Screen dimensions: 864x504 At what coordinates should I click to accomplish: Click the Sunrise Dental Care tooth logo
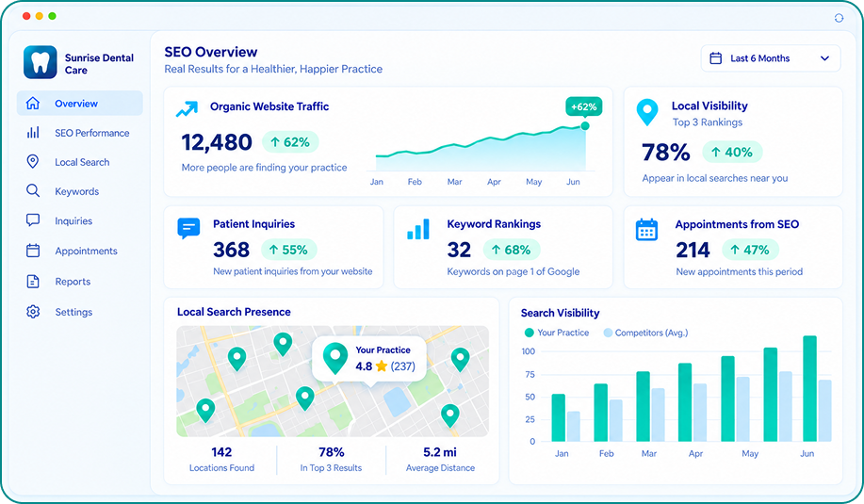[x=41, y=62]
